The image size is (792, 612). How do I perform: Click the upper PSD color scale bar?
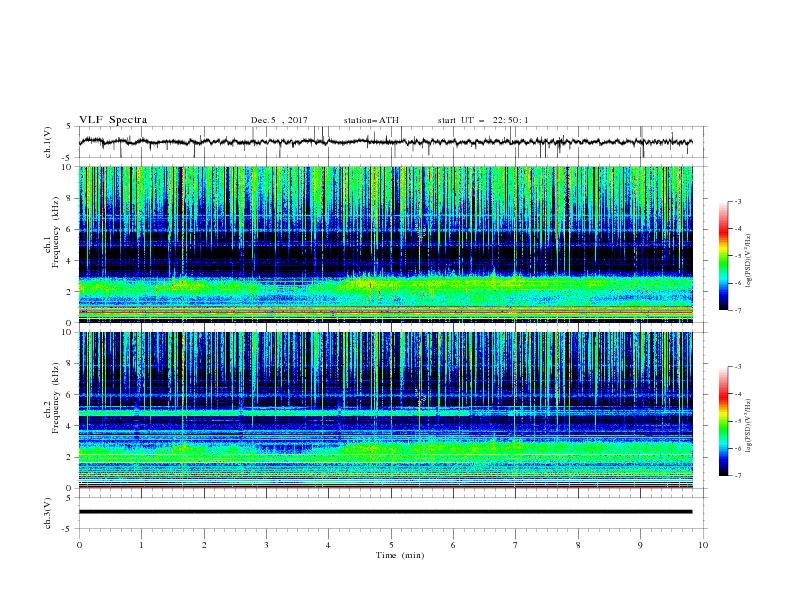[723, 256]
